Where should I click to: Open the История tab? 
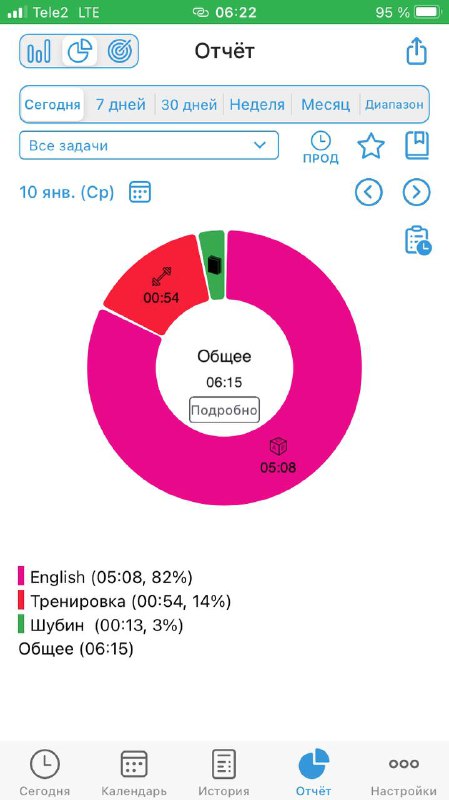[x=223, y=772]
